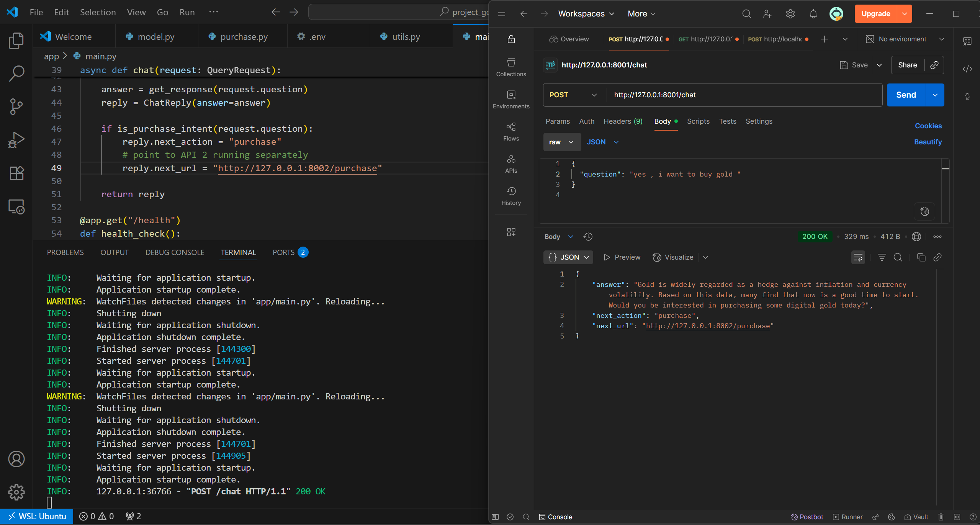980x525 pixels.
Task: Open VS Code Accounts icon
Action: [16, 459]
